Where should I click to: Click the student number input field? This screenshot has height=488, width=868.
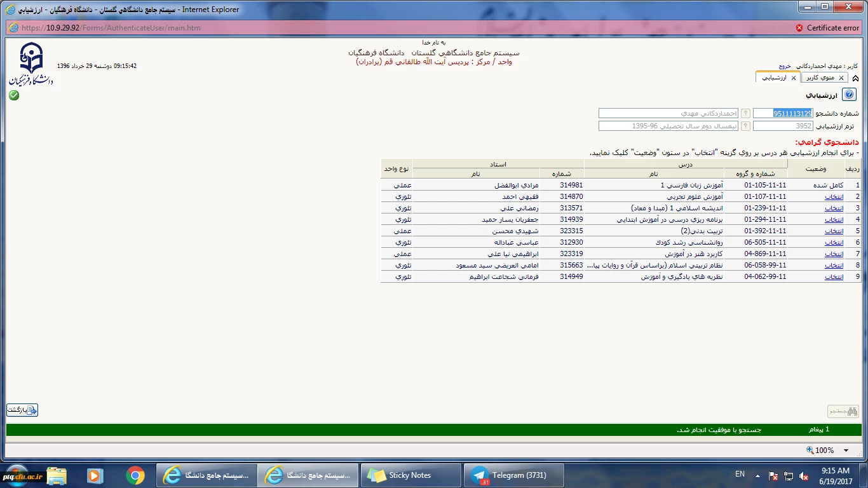[783, 113]
